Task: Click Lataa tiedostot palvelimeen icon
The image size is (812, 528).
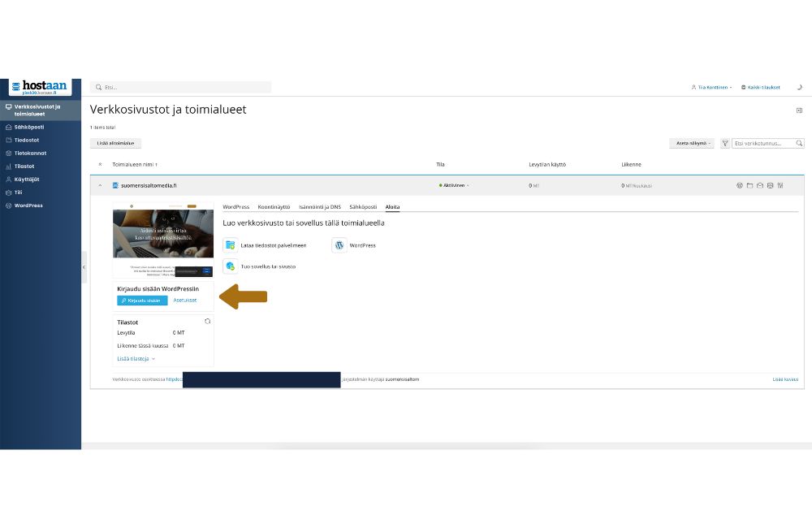Action: point(231,245)
